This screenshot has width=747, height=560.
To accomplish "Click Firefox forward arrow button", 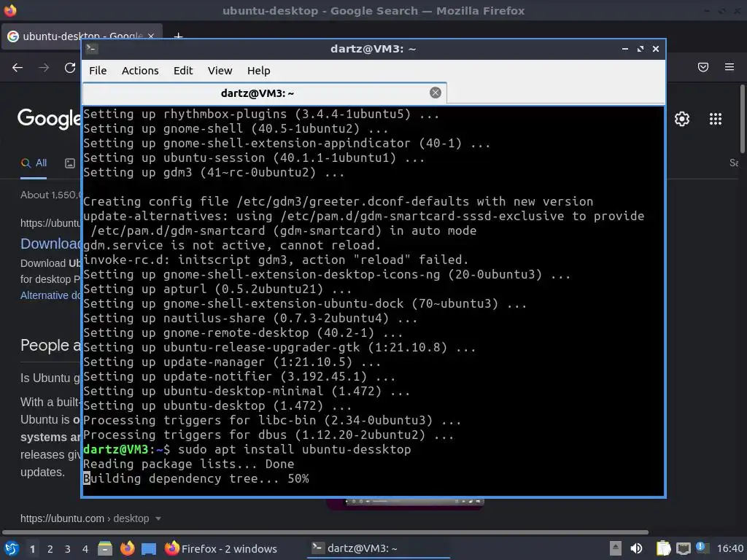I will (x=44, y=68).
